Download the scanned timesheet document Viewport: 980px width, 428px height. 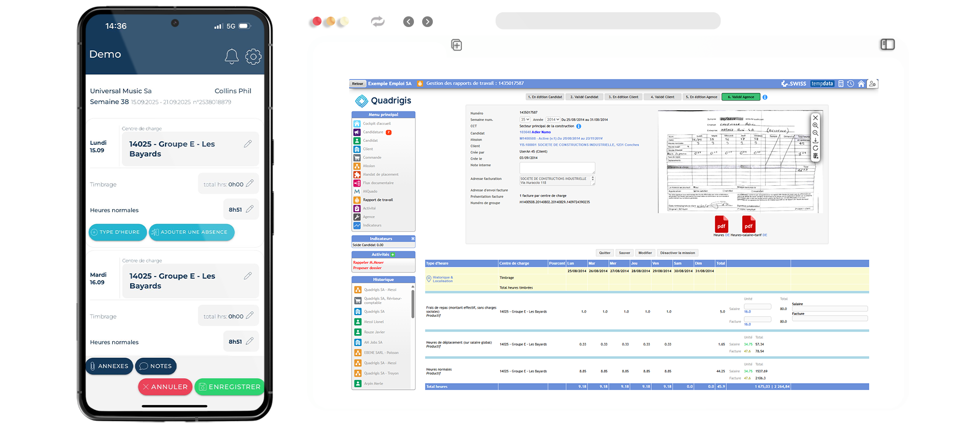(815, 140)
